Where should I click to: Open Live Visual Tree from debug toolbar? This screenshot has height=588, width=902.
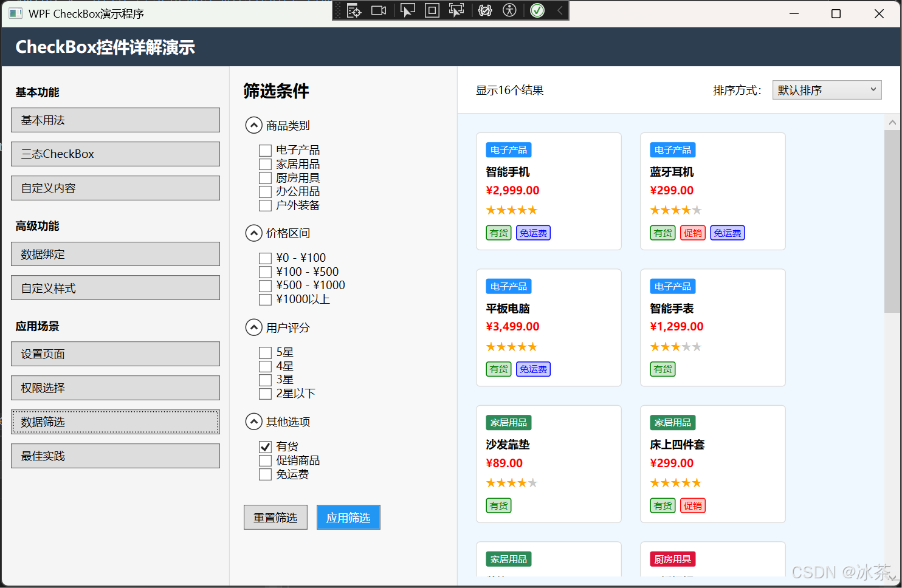click(x=354, y=10)
